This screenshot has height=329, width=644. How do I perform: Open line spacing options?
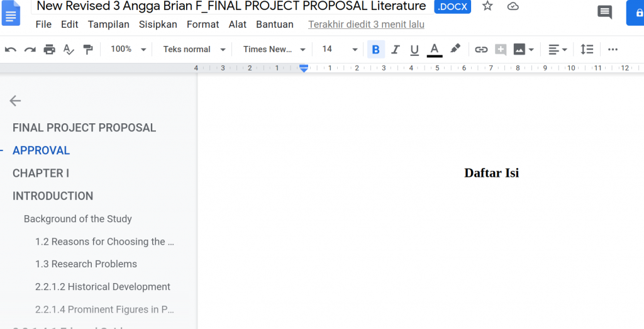pos(587,49)
